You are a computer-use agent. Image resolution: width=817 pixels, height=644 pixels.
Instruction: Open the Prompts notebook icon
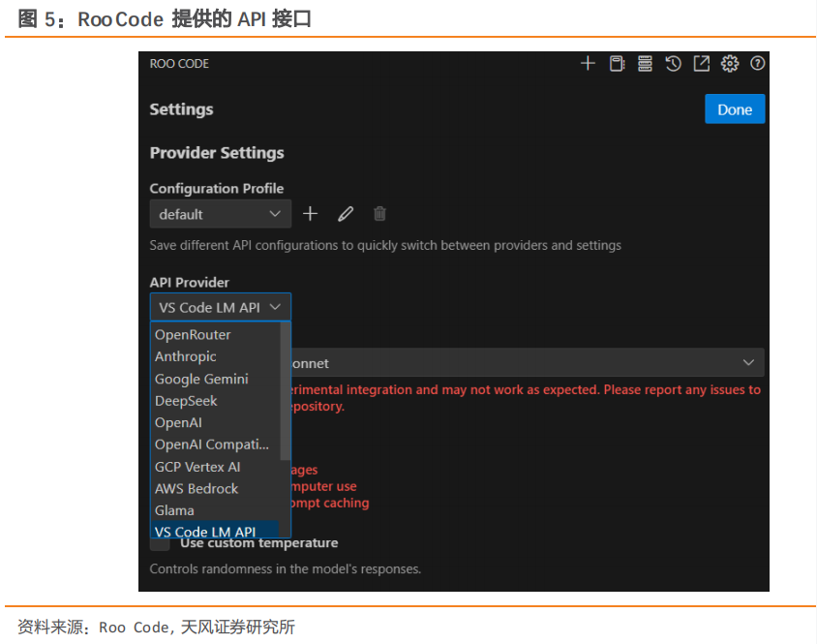(x=617, y=64)
